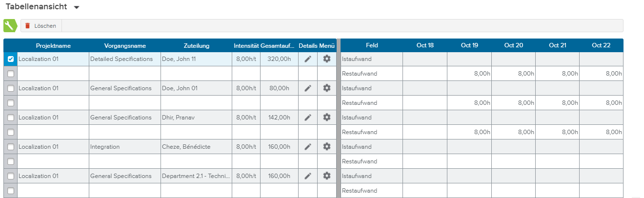Image resolution: width=644 pixels, height=198 pixels.
Task: Select checkbox for Cheze, Bénédicte row
Action: [x=11, y=147]
